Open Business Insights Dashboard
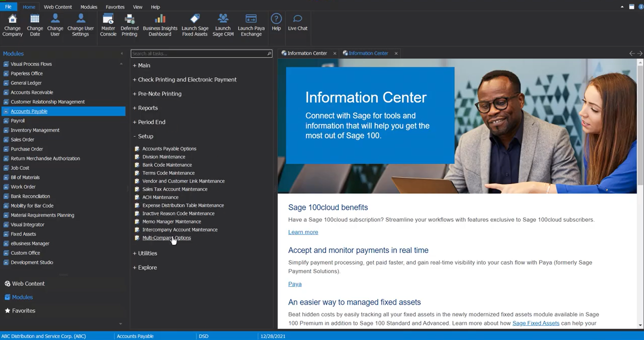The image size is (644, 340). tap(160, 25)
